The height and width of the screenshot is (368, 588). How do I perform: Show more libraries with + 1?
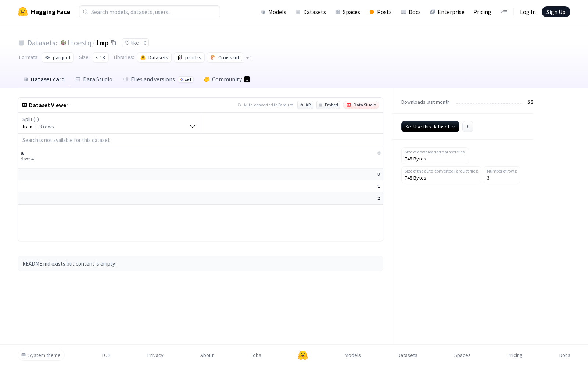coord(249,57)
